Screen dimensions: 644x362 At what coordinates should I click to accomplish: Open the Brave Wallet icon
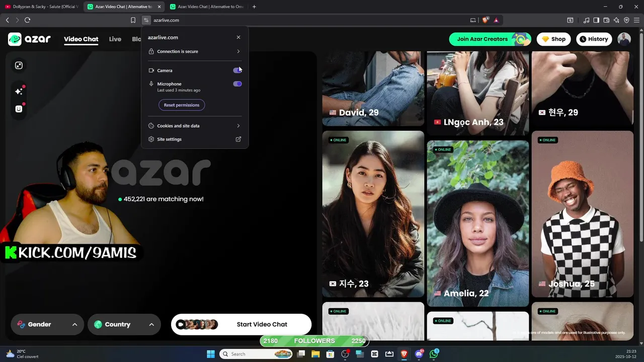click(x=606, y=20)
